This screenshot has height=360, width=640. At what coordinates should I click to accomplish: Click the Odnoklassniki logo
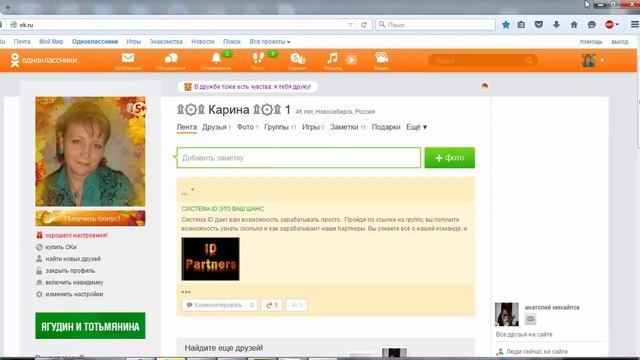pyautogui.click(x=43, y=60)
